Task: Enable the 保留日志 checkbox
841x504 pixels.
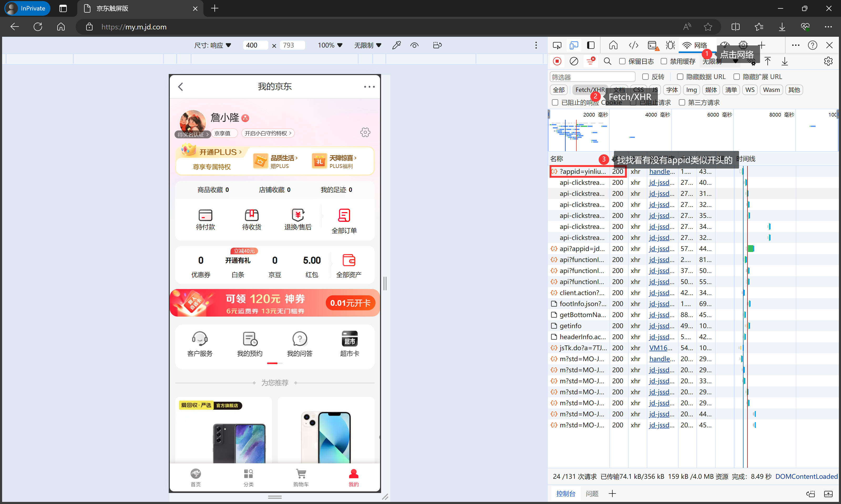Action: [622, 61]
